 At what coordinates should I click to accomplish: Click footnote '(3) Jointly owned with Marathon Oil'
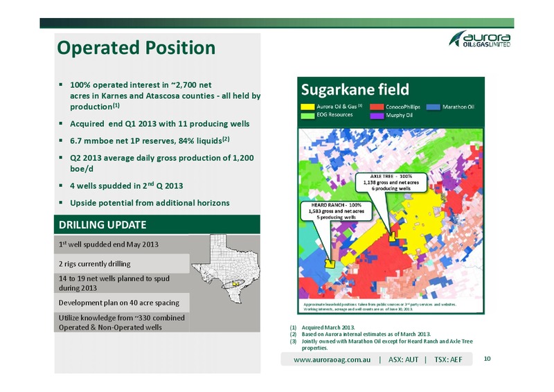(x=381, y=344)
